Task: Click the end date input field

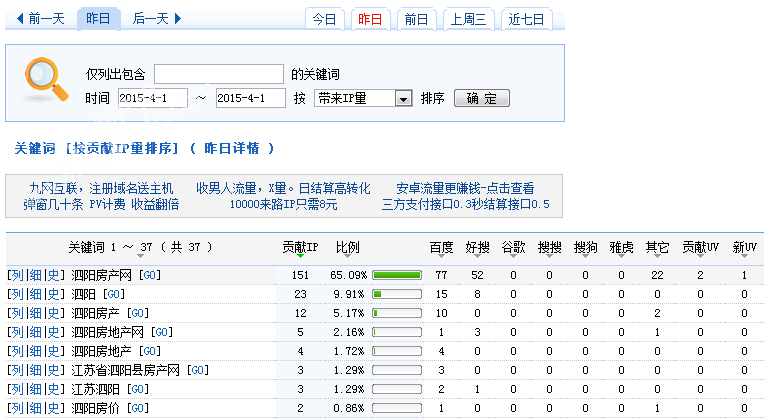Action: (250, 98)
